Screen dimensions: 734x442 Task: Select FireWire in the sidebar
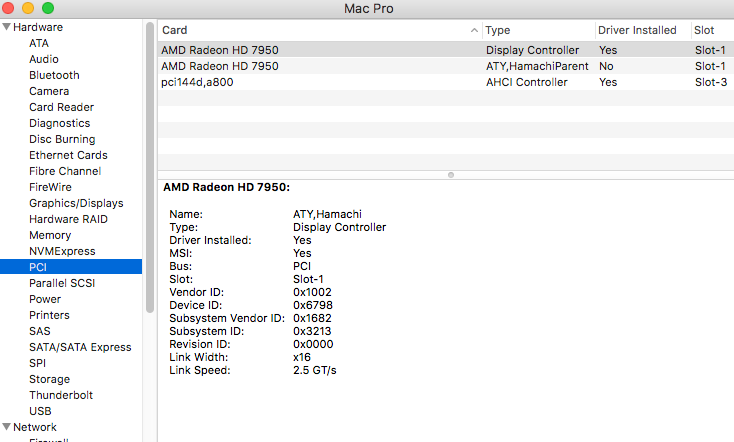point(50,187)
